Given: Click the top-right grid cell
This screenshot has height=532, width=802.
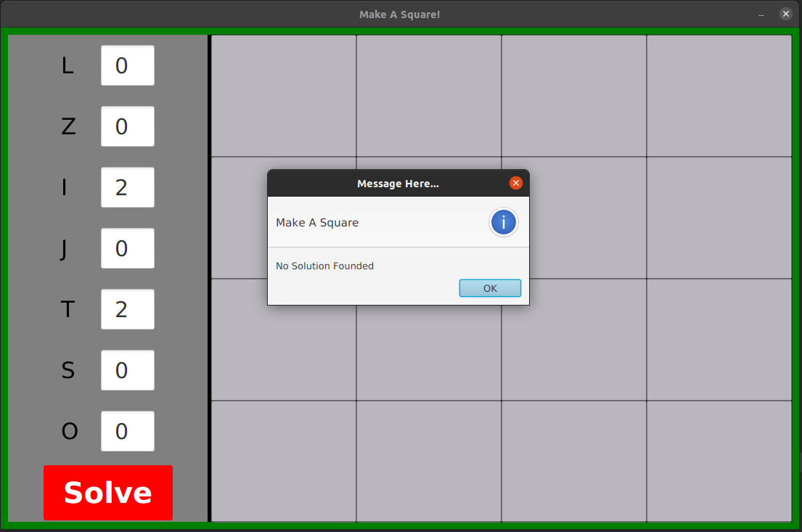Looking at the screenshot, I should [x=719, y=94].
